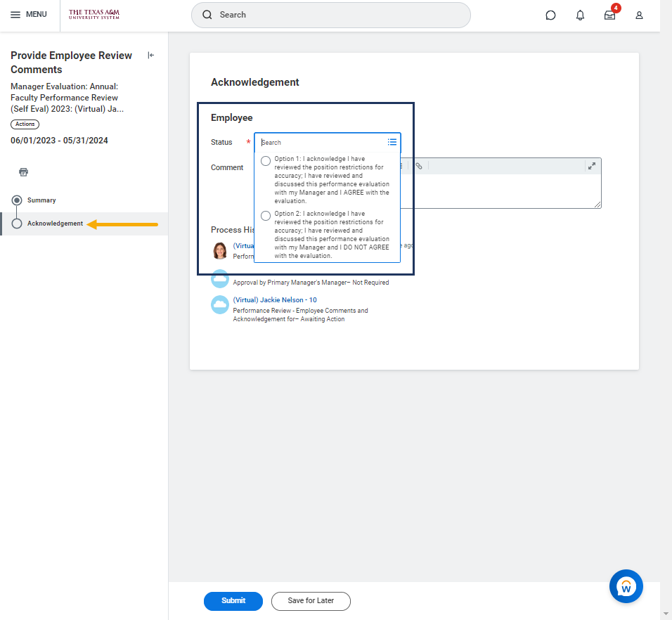The height and width of the screenshot is (620, 672).
Task: Open the notifications bell
Action: 580,15
